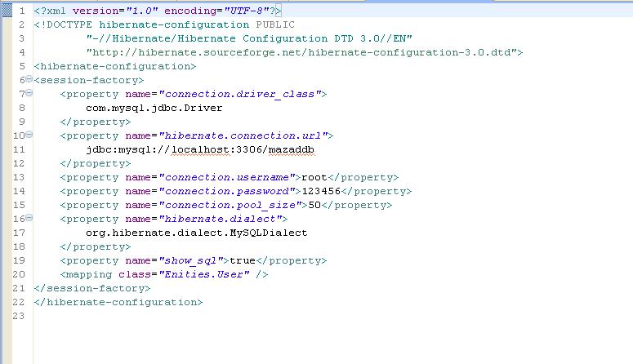The height and width of the screenshot is (364, 633).
Task: Click the closing property tag on line 9
Action: [96, 122]
